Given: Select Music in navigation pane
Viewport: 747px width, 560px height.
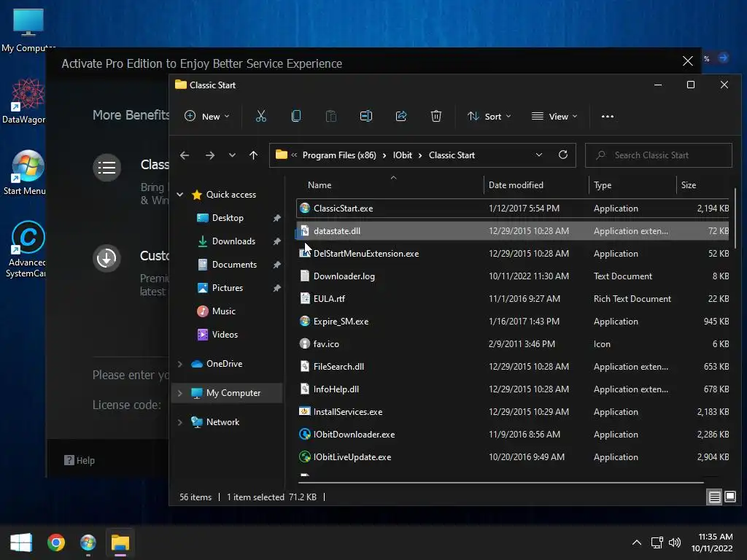Looking at the screenshot, I should point(223,311).
